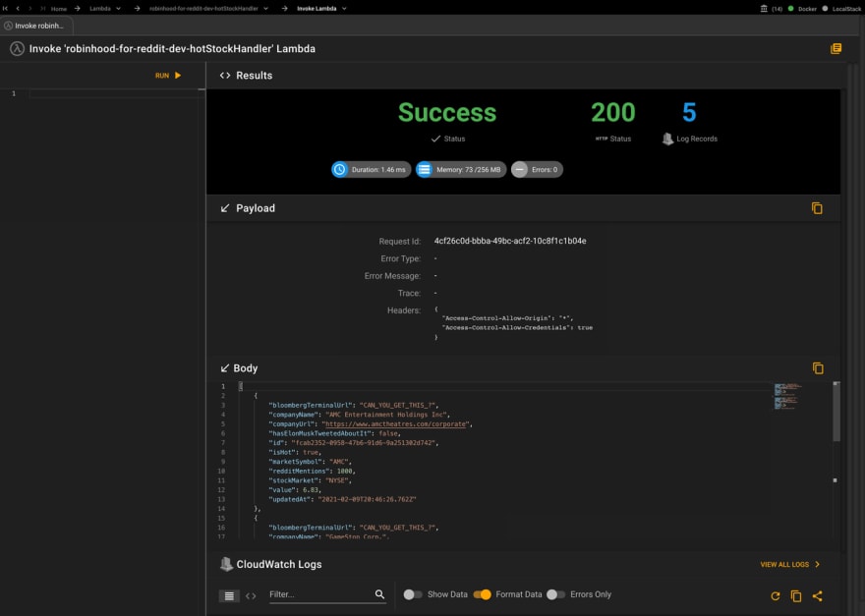
Task: Open the Lambda breadcrumb
Action: click(x=100, y=9)
